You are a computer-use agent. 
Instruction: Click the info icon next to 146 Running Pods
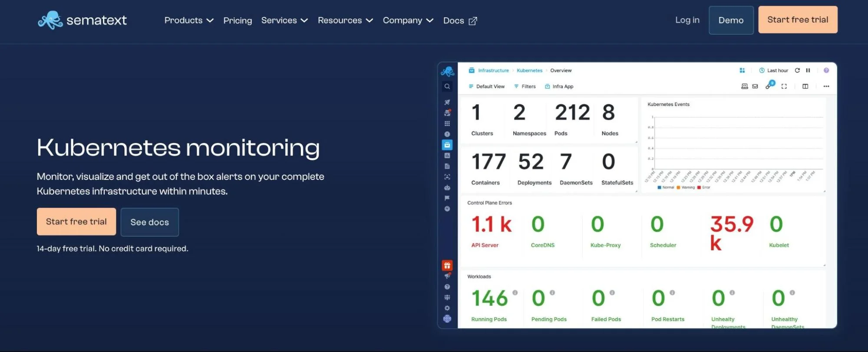pos(515,293)
